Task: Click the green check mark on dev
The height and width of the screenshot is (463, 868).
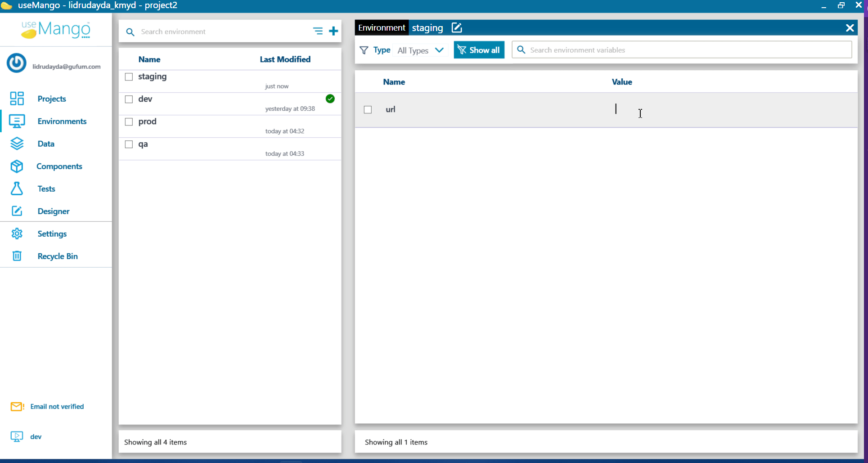Action: click(x=330, y=99)
